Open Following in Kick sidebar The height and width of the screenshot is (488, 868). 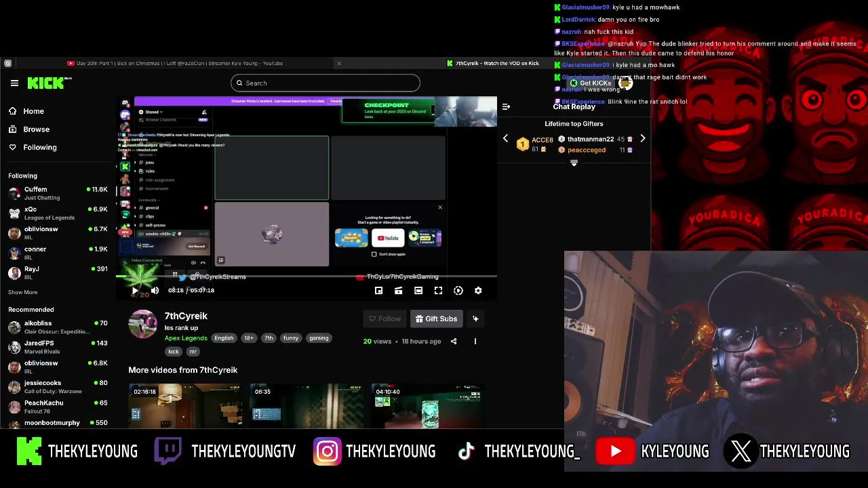[x=33, y=147]
